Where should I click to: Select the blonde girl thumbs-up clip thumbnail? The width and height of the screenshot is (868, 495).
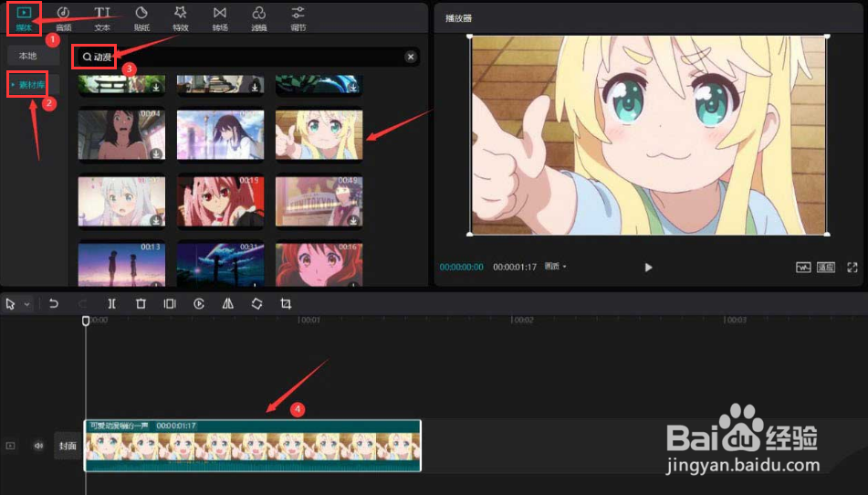[319, 134]
